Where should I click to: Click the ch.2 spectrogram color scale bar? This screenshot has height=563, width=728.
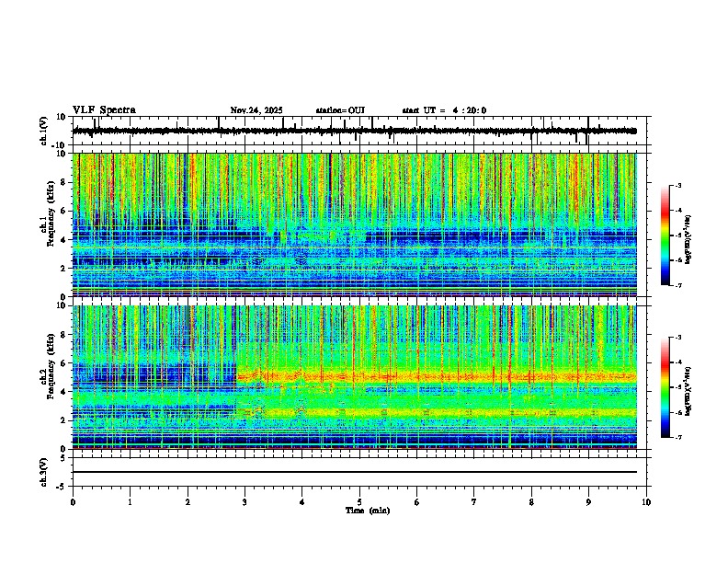tap(665, 387)
